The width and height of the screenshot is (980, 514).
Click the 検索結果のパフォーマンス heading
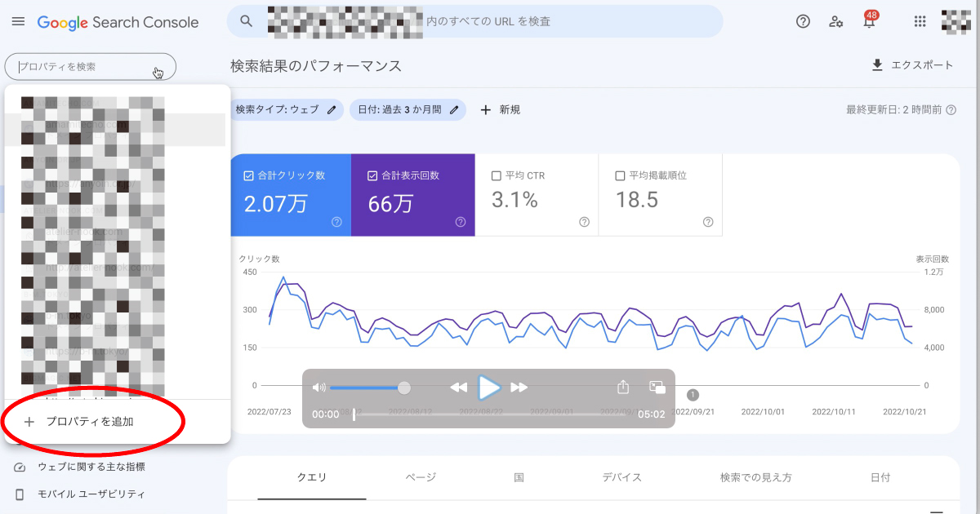coord(316,66)
